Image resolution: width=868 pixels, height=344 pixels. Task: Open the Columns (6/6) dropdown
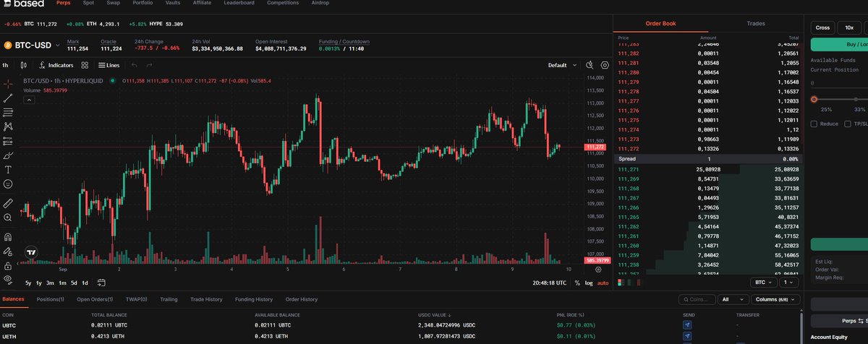(x=775, y=299)
